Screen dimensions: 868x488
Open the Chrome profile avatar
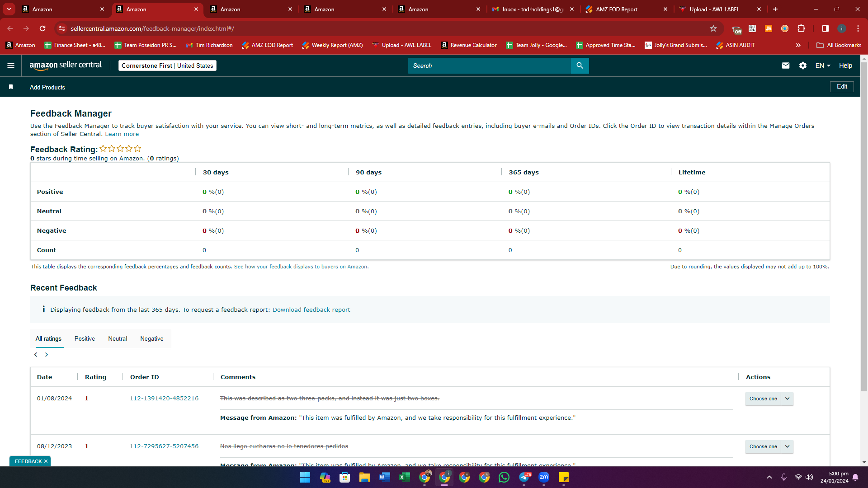[x=842, y=28]
